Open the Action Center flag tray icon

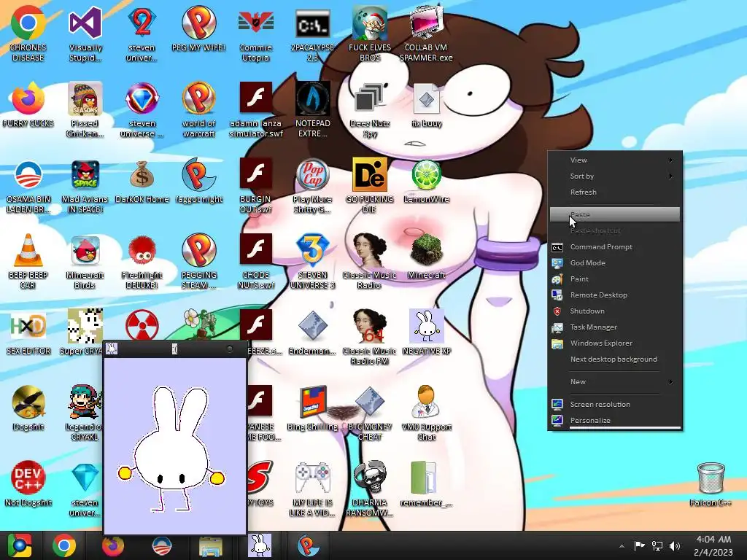(639, 545)
